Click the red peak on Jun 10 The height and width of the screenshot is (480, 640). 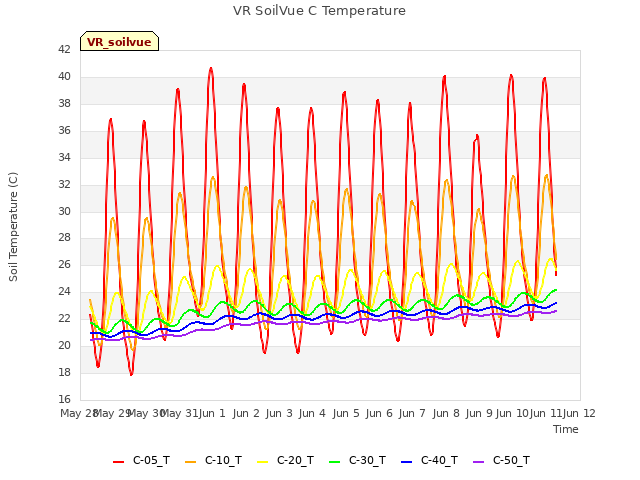point(511,76)
